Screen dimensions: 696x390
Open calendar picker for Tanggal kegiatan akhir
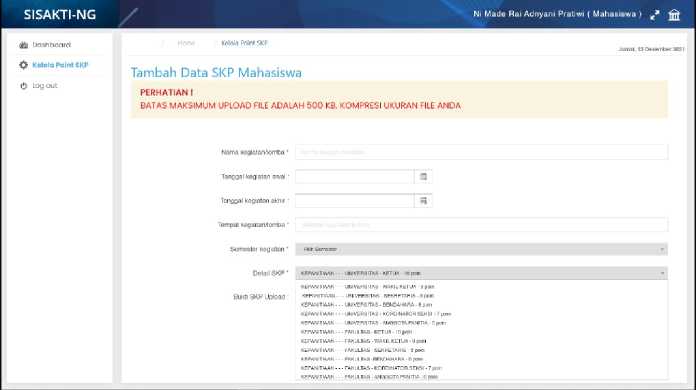coord(423,201)
